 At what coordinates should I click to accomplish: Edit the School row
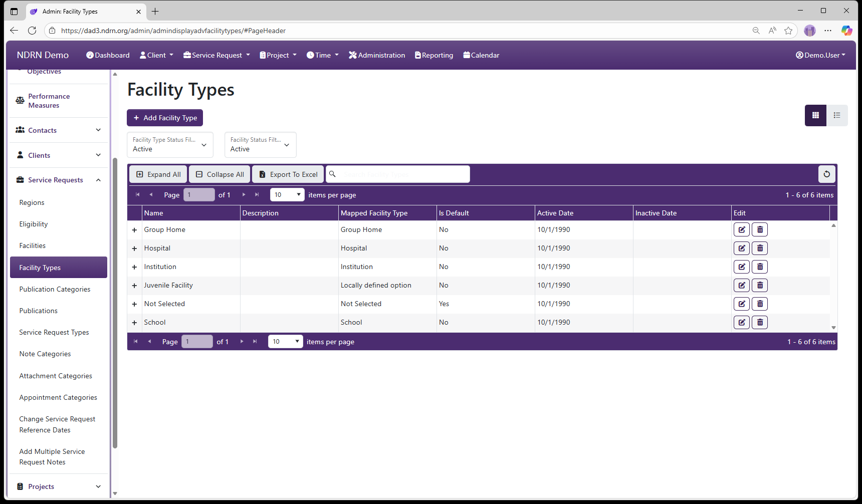tap(742, 322)
